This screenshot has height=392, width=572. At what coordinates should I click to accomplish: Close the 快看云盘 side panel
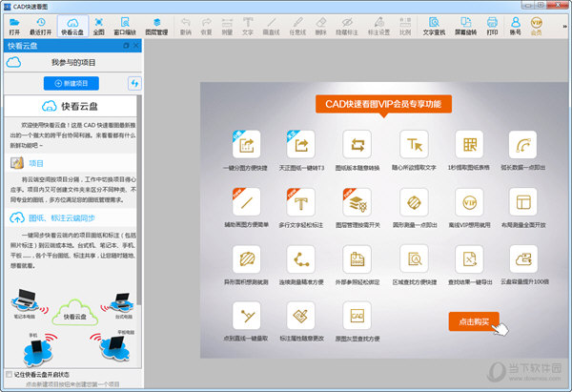coord(135,46)
